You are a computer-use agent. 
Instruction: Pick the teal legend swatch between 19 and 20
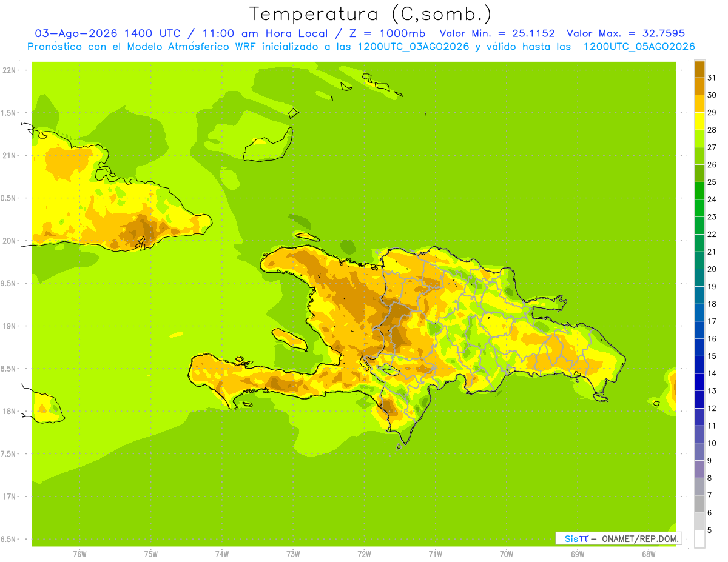coord(699,278)
